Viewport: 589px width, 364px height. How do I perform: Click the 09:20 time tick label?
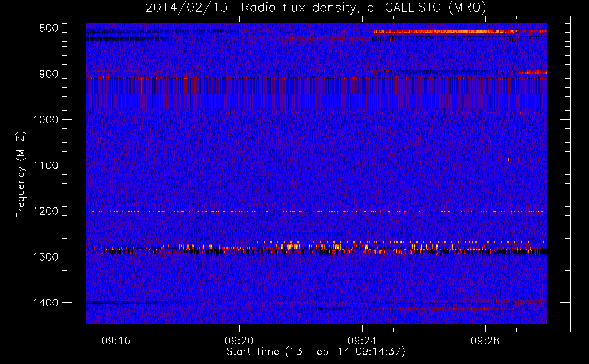click(239, 341)
